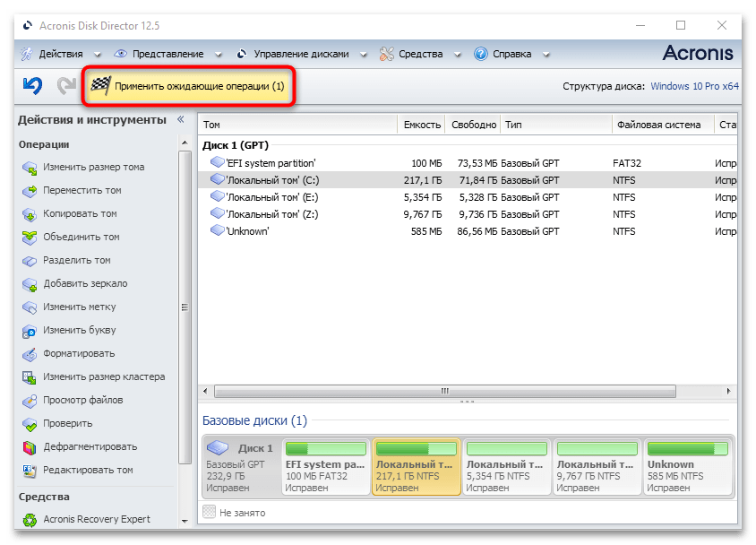Viewport: 756px width, 545px height.
Task: Sort by Емкость column header
Action: [422, 125]
